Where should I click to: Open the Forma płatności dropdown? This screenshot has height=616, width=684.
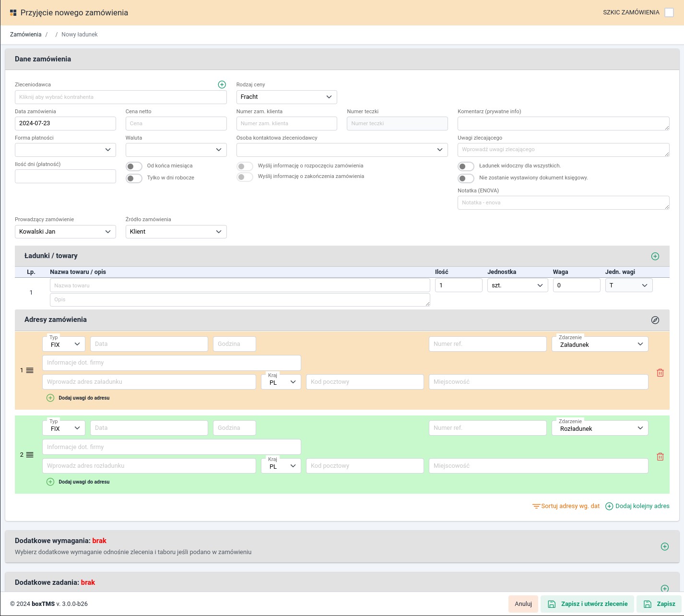pyautogui.click(x=65, y=150)
